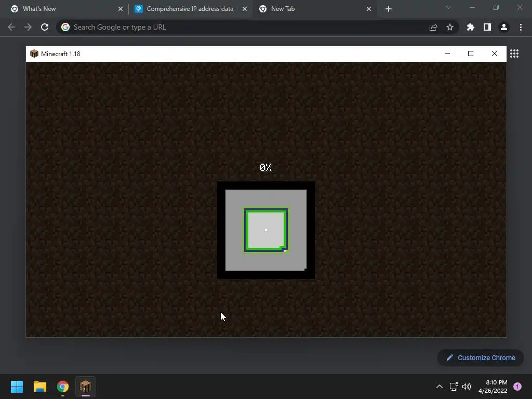Click the Minecraft 1.18 title text
This screenshot has height=399, width=532.
coord(60,54)
